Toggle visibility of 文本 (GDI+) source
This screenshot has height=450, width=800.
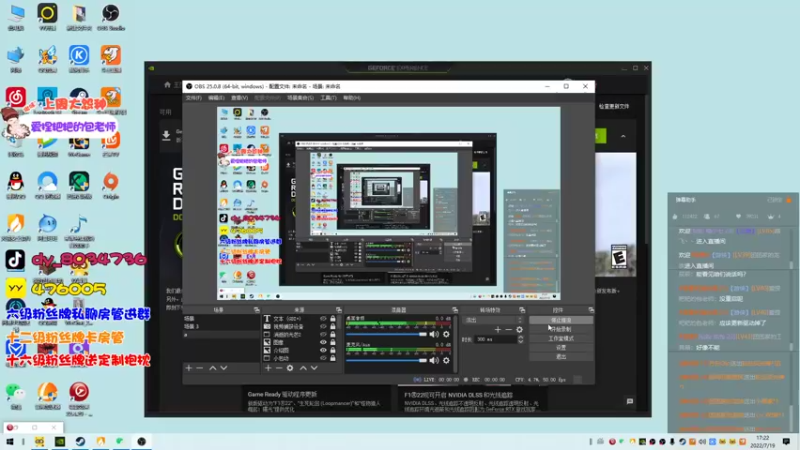[x=323, y=318]
